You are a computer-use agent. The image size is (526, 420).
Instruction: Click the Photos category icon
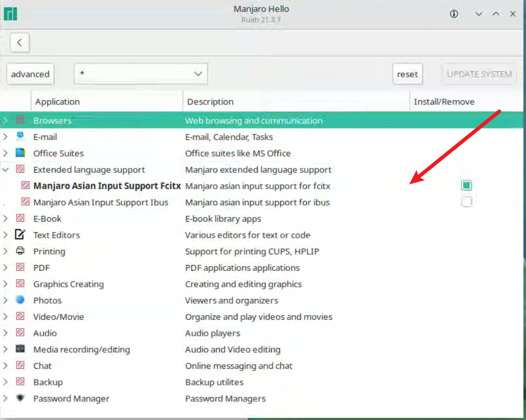20,300
